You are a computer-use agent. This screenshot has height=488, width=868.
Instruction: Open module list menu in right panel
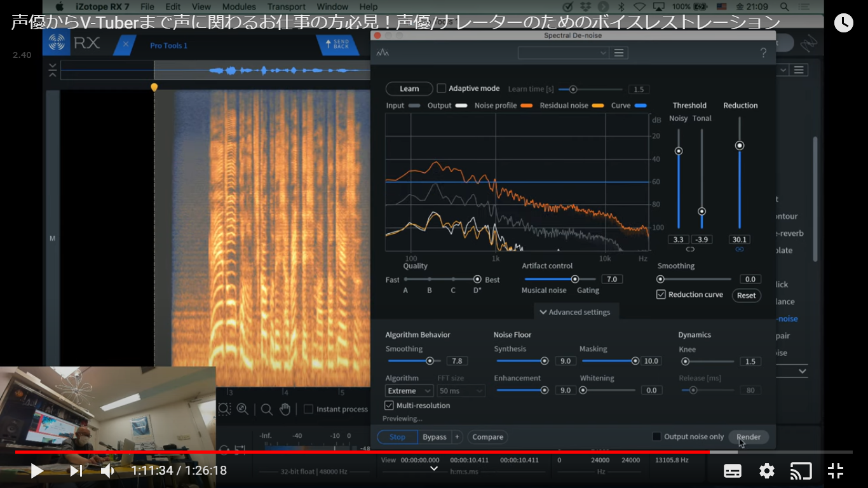799,70
